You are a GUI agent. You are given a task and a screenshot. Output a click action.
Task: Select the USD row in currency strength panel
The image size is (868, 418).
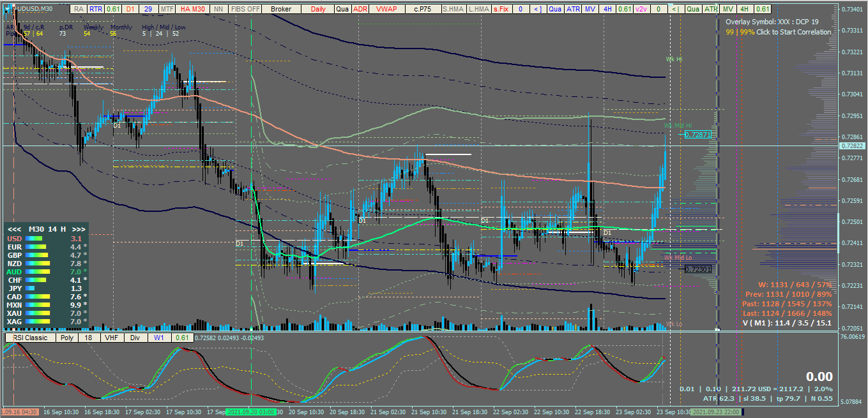[x=46, y=238]
